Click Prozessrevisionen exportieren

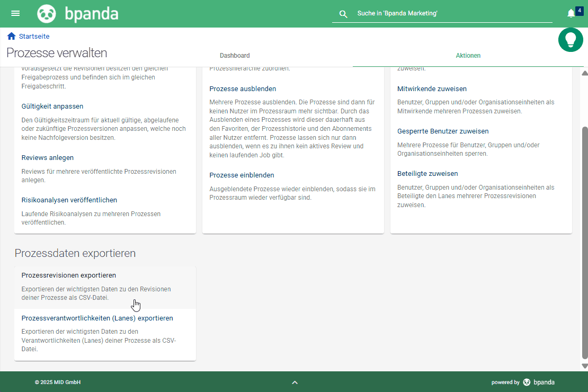tap(69, 275)
